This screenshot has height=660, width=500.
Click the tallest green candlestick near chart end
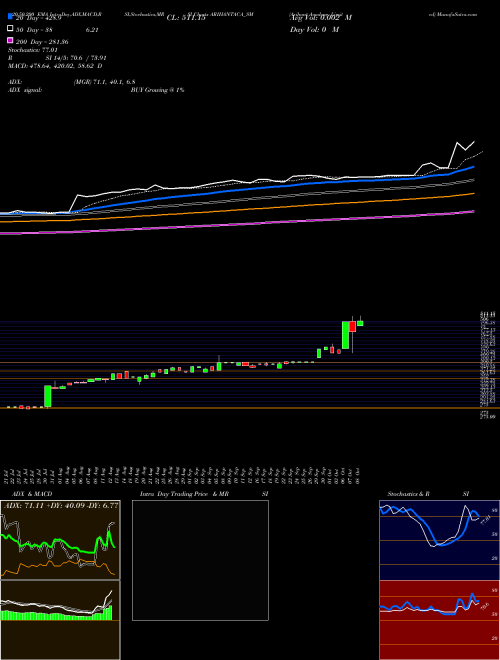click(x=346, y=335)
